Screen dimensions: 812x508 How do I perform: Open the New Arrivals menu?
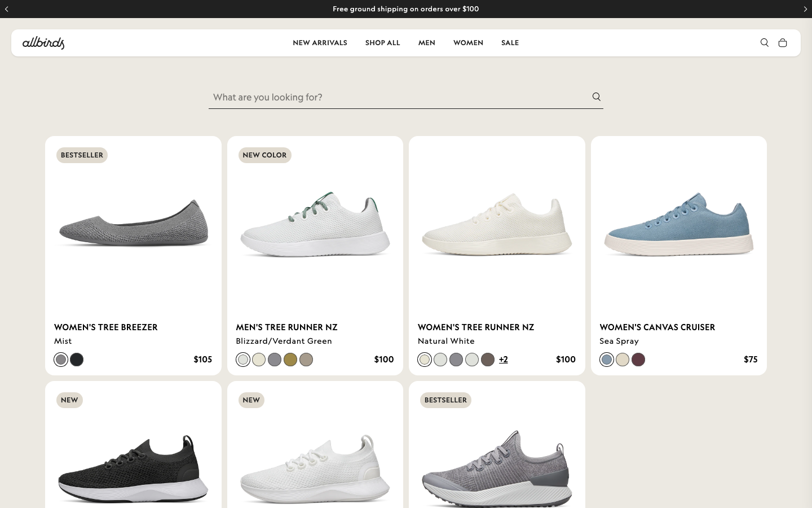(320, 43)
